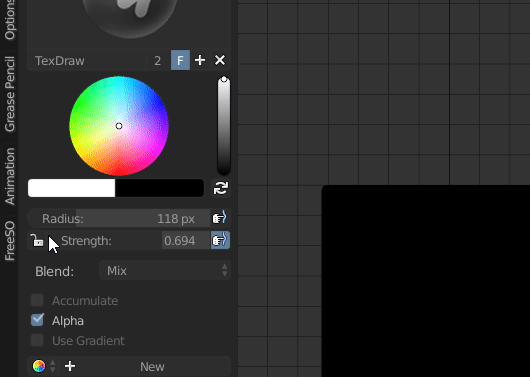Enable the Accumulate checkbox
Image resolution: width=530 pixels, height=377 pixels.
(37, 300)
